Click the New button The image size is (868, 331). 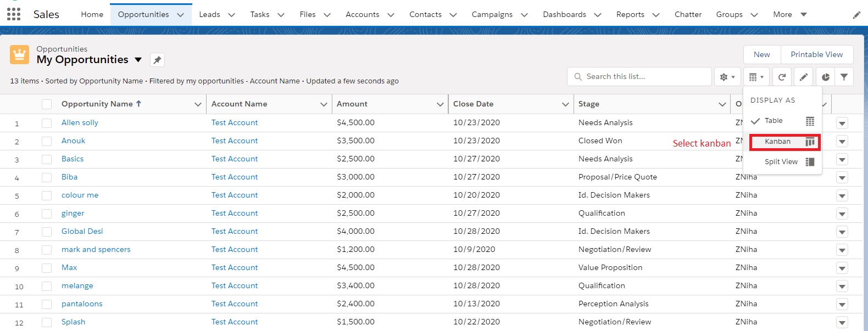pyautogui.click(x=762, y=54)
